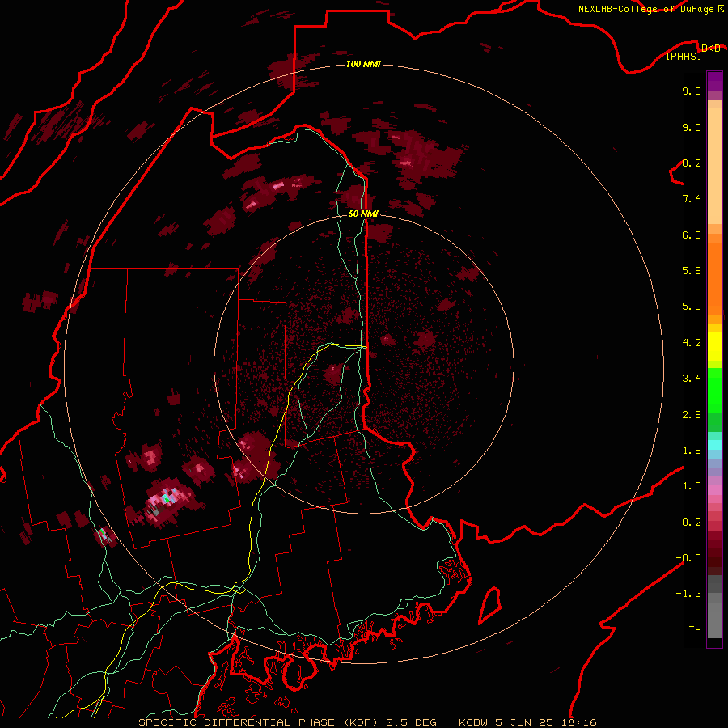Click the -1.3 scale value

click(x=688, y=594)
